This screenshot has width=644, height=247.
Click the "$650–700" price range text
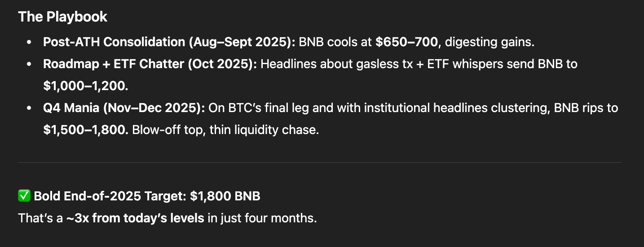(x=406, y=42)
